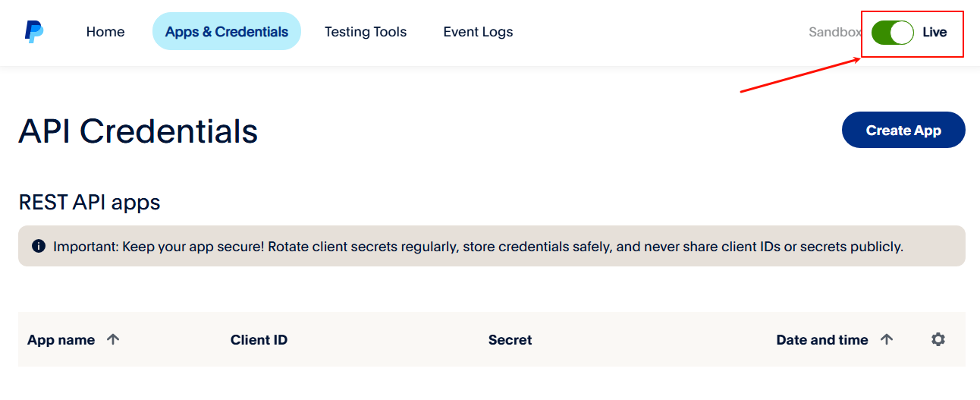Click the API Credentials page heading
The height and width of the screenshot is (400, 980).
tap(138, 131)
